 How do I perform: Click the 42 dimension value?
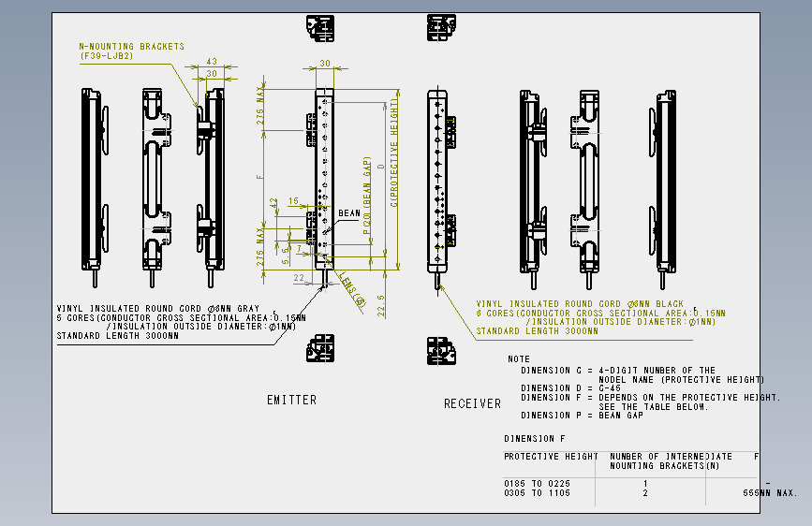tap(273, 203)
